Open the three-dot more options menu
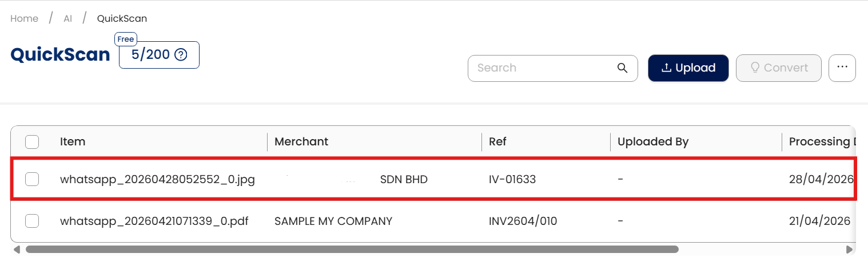 point(841,68)
